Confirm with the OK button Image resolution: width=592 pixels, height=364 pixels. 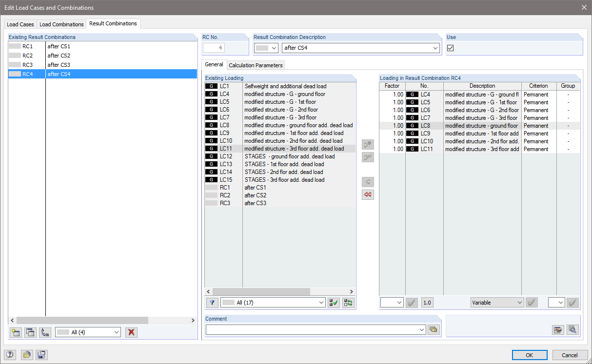coord(530,355)
